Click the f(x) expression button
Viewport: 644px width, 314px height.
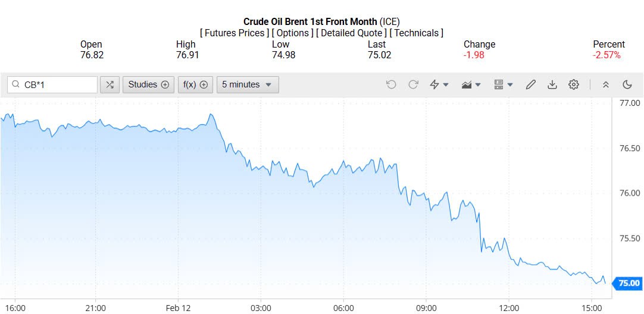[x=195, y=84]
